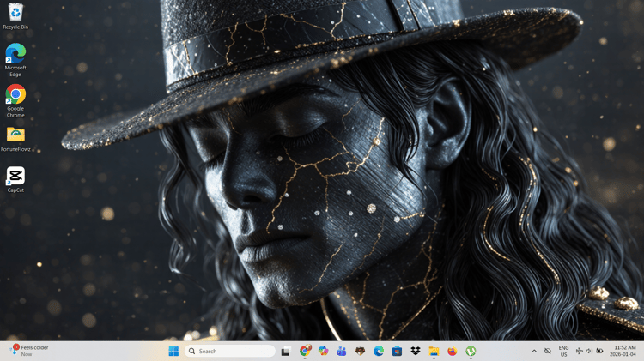Open Firefox from the taskbar
644x361 pixels.
click(453, 352)
